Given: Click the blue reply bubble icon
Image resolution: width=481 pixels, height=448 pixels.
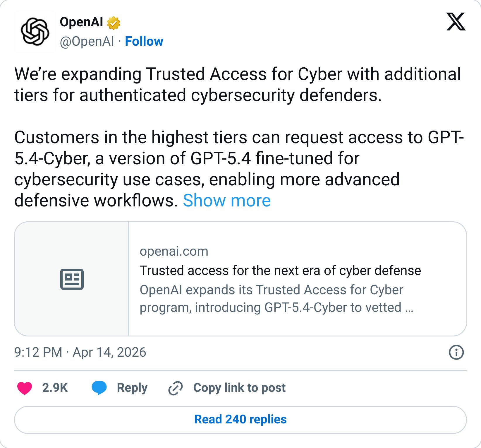Looking at the screenshot, I should point(99,388).
